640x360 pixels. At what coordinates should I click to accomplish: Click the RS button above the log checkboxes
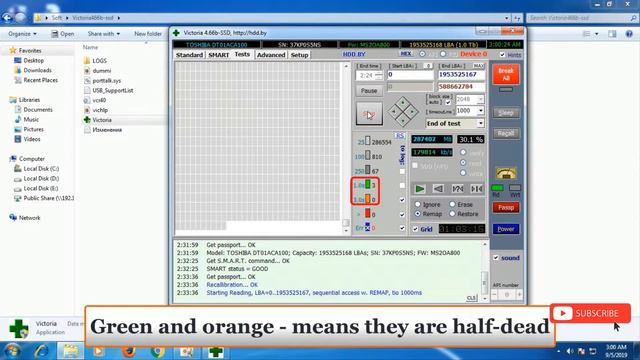point(400,136)
